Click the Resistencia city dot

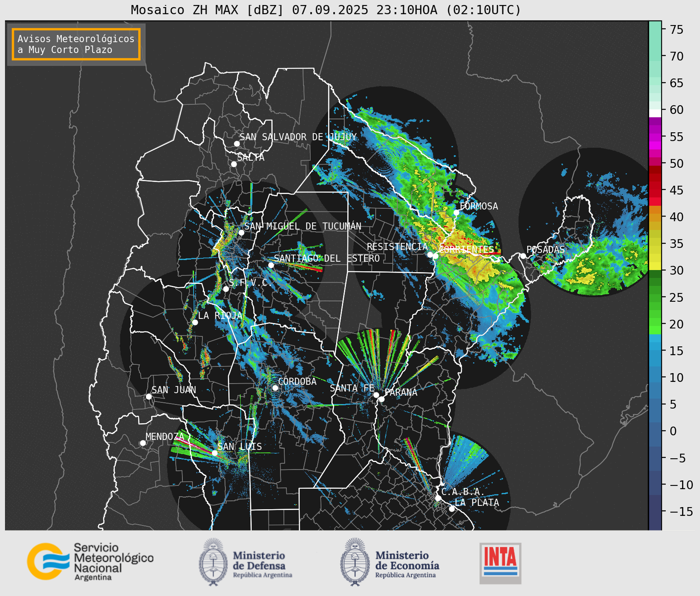[x=430, y=255]
